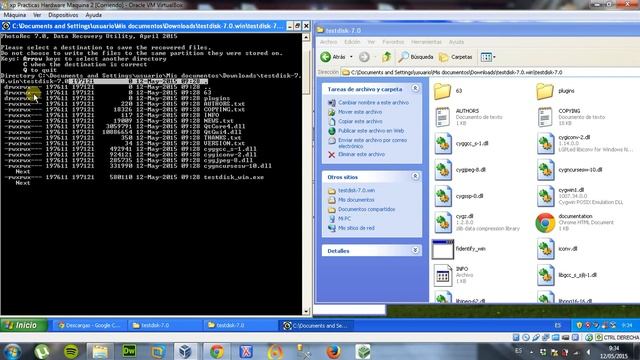640x360 pixels.
Task: Click the Explorer Dirección address field
Action: click(x=490, y=72)
